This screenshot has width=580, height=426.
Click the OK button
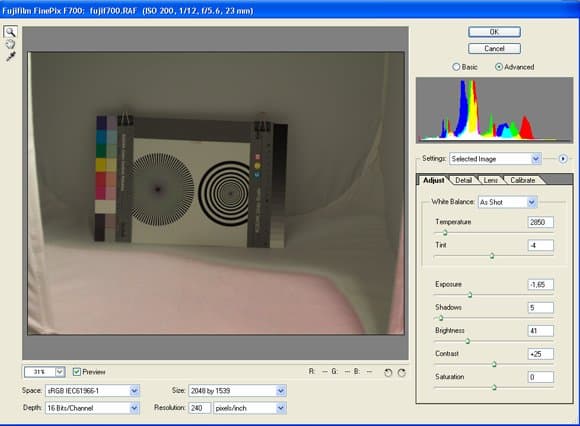pos(494,32)
